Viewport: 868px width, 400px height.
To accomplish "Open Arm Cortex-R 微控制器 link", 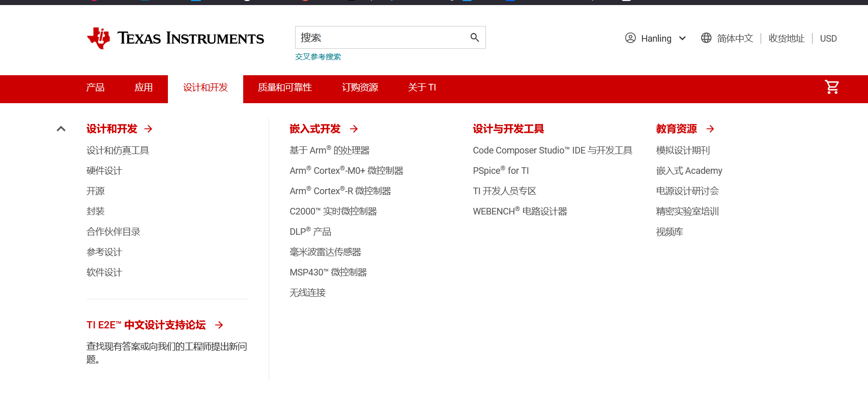I will pos(340,191).
